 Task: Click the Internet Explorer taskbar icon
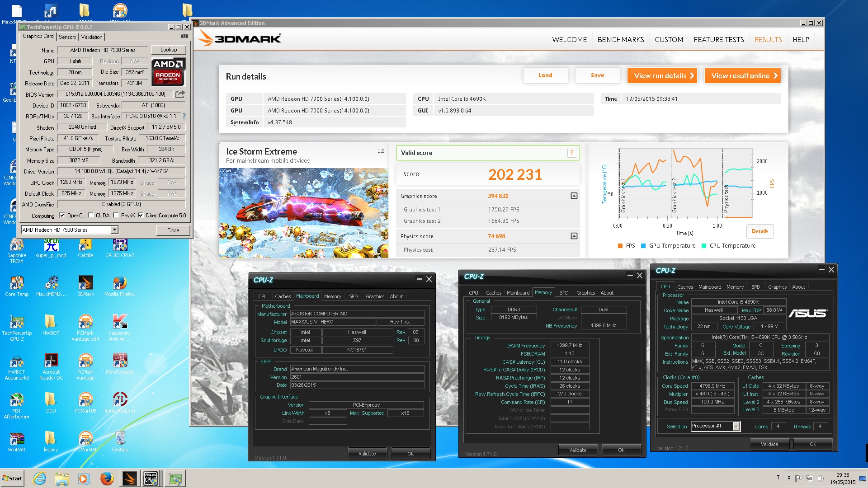(x=40, y=479)
